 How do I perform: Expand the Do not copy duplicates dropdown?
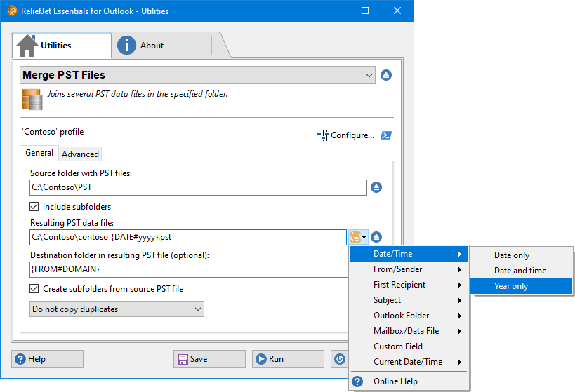(117, 309)
